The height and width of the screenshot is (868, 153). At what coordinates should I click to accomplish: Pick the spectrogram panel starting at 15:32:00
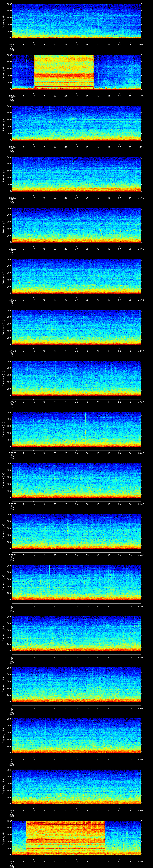coord(77,174)
